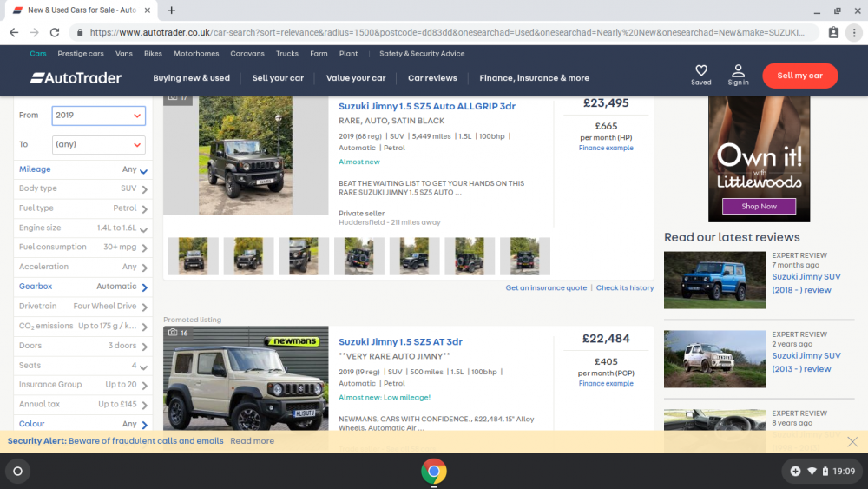
Task: Open the system tray clock showing 19:09
Action: 843,472
